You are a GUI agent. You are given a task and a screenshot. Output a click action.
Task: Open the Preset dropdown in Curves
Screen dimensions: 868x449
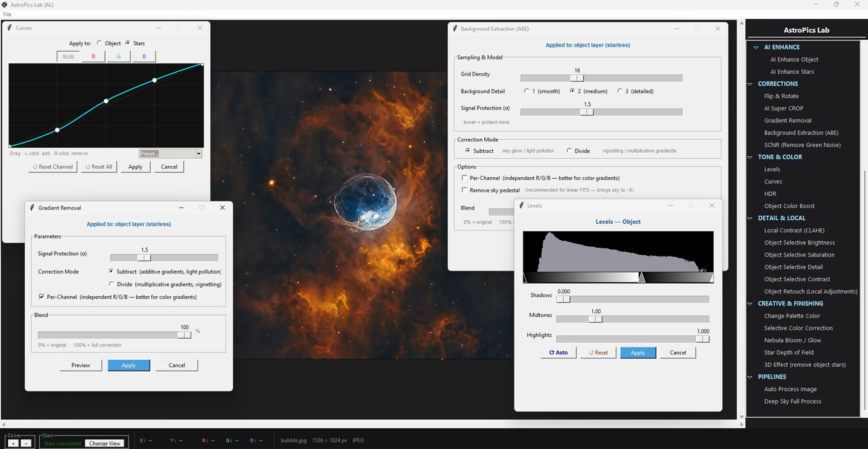[x=198, y=154]
